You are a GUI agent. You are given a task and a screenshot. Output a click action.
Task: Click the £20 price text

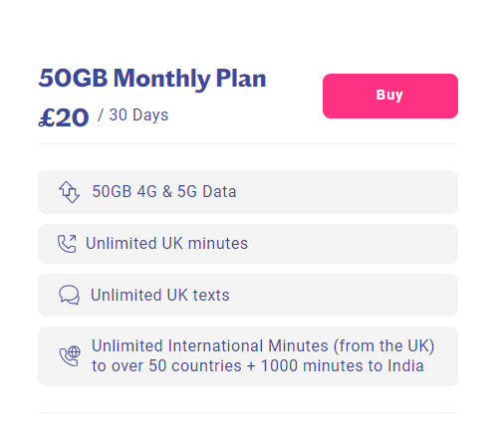coord(64,117)
